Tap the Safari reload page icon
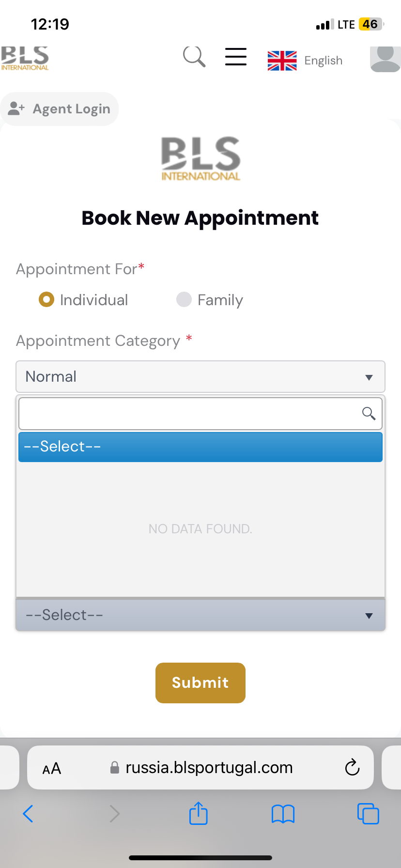 352,767
